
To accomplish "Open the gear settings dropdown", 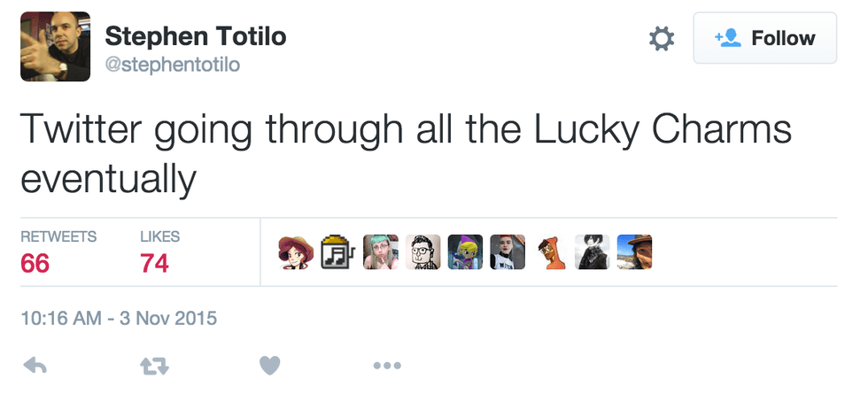I will point(662,39).
